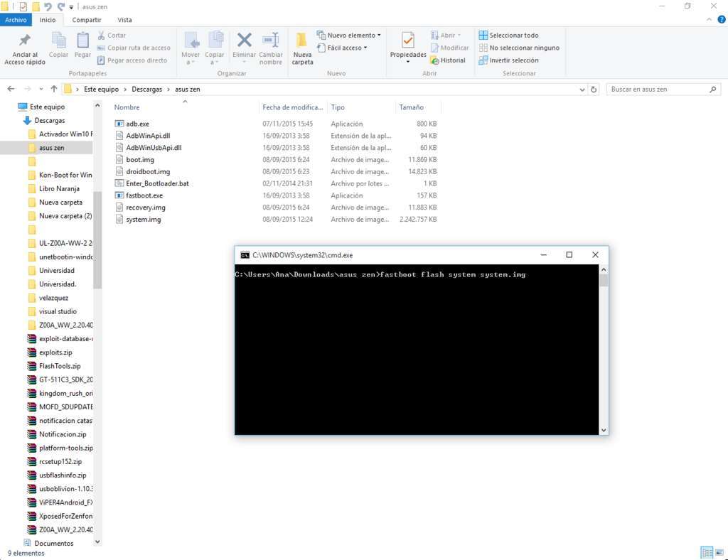Click the Eliminar delete icon in ribbon
Viewport: 728px width, 560px height.
pyautogui.click(x=245, y=40)
